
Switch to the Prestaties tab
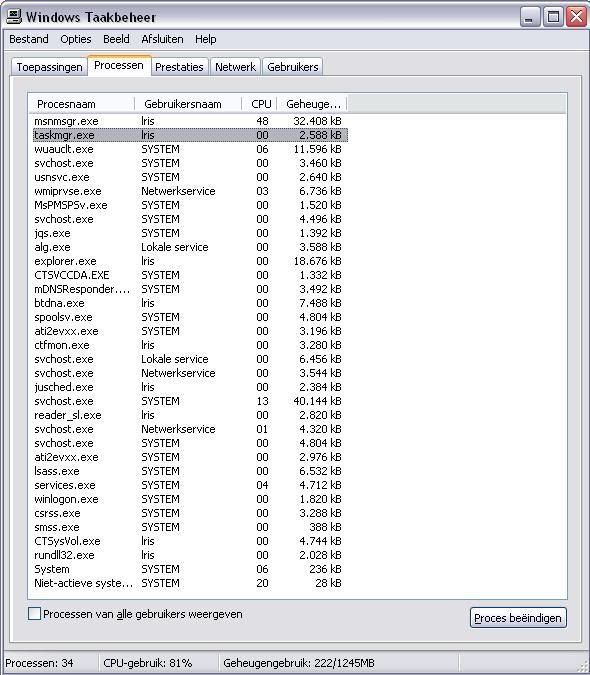(x=179, y=67)
